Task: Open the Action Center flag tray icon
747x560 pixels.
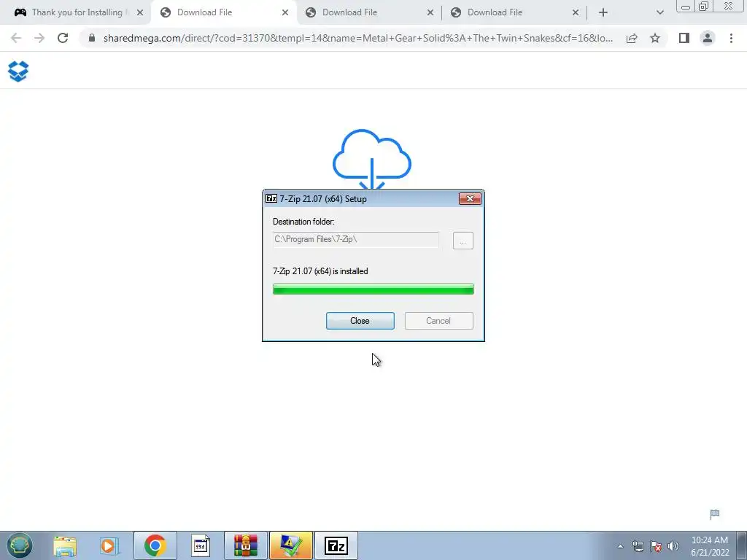Action: tap(656, 546)
